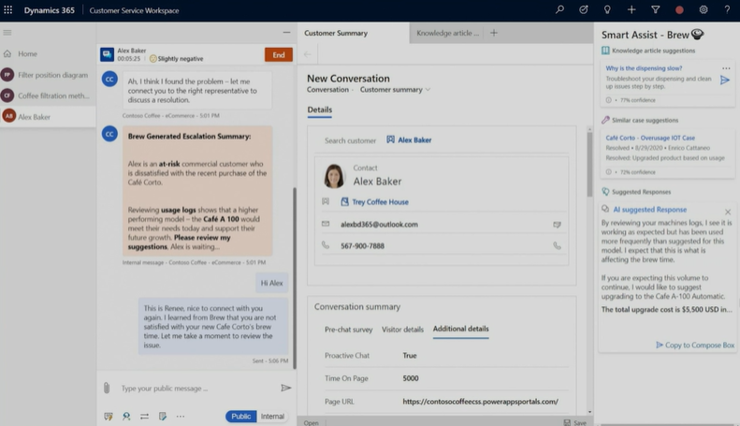This screenshot has height=426, width=740.
Task: Click the Open status in footer
Action: (x=311, y=423)
